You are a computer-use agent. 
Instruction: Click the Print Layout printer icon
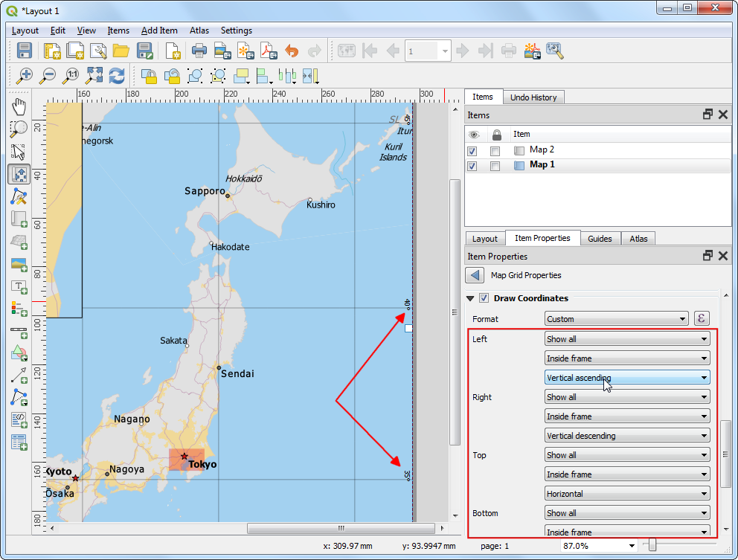pyautogui.click(x=199, y=51)
